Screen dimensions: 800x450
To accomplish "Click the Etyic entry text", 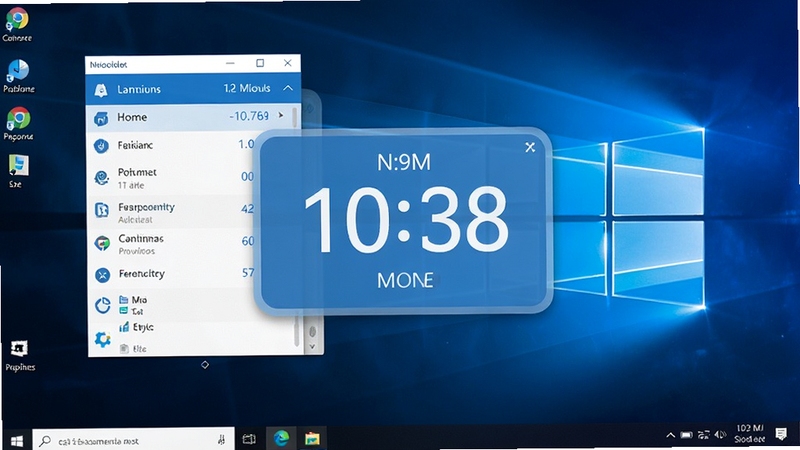I will click(143, 327).
